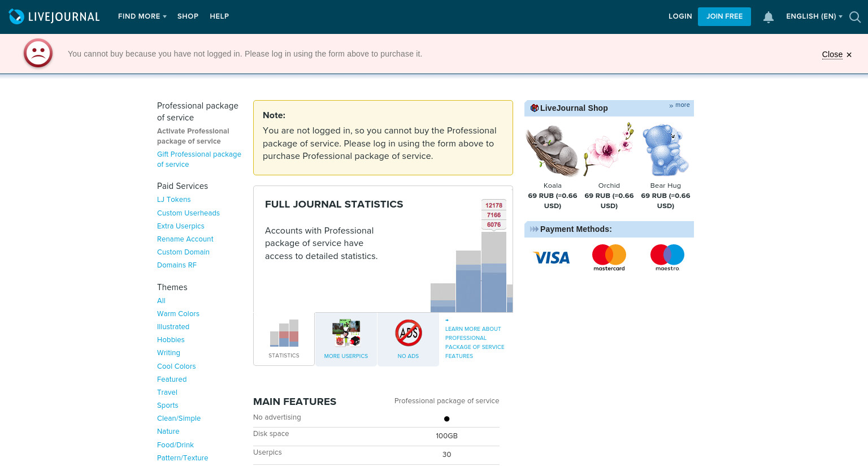The height and width of the screenshot is (466, 868).
Task: Click the LiveJournal Shop heading
Action: (574, 108)
